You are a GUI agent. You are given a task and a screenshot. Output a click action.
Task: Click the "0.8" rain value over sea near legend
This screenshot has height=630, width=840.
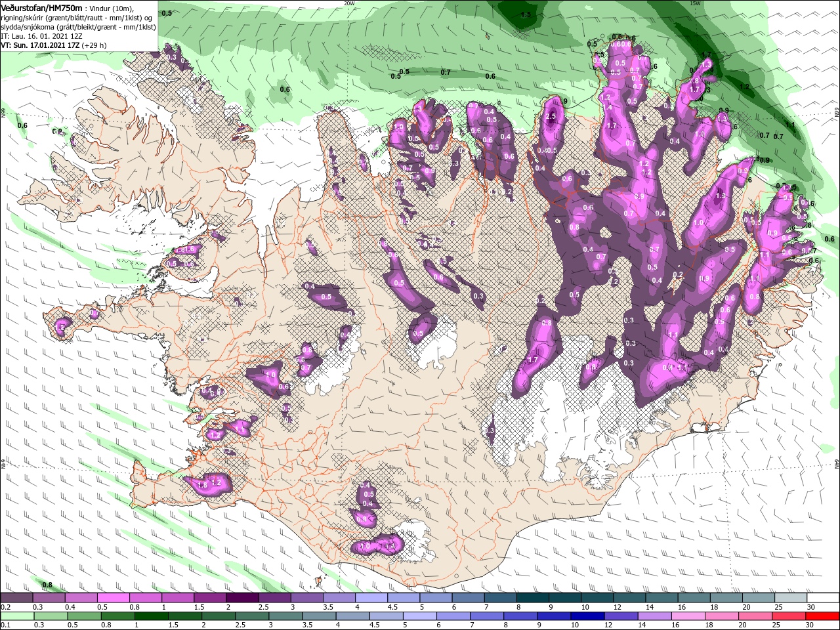(x=47, y=585)
